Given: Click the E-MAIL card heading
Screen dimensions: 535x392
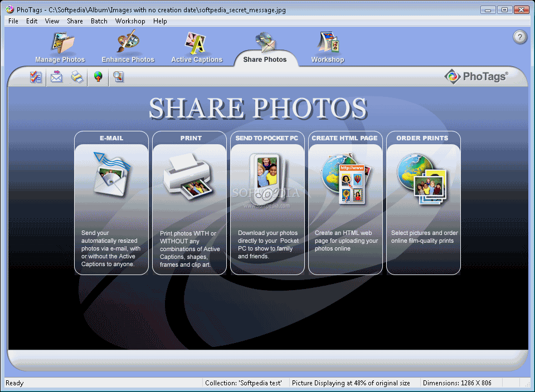Looking at the screenshot, I should (x=111, y=138).
